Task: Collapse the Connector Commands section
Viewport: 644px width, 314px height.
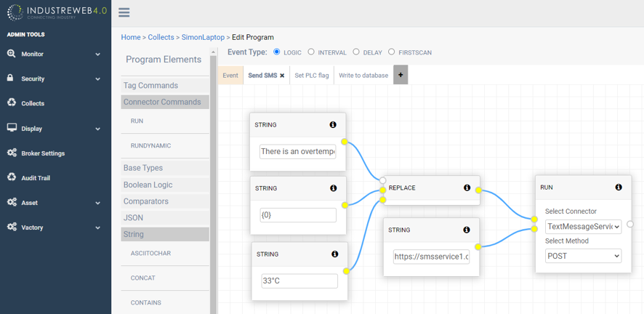Action: pyautogui.click(x=165, y=102)
